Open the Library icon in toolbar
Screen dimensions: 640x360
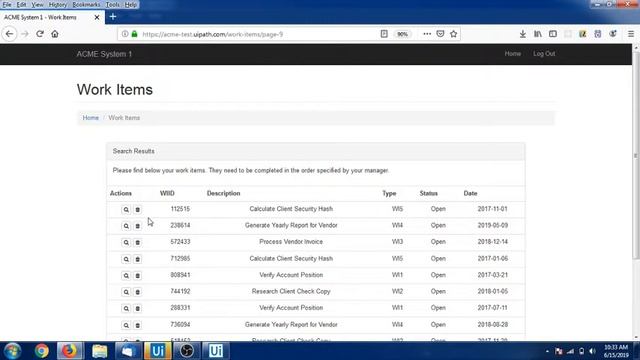(x=538, y=34)
